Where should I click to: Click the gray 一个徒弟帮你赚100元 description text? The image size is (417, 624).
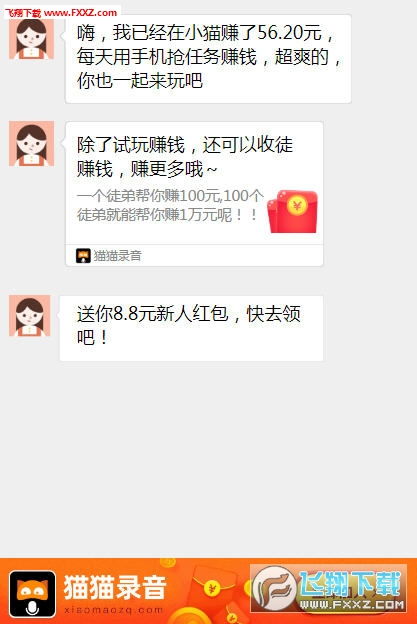(170, 205)
